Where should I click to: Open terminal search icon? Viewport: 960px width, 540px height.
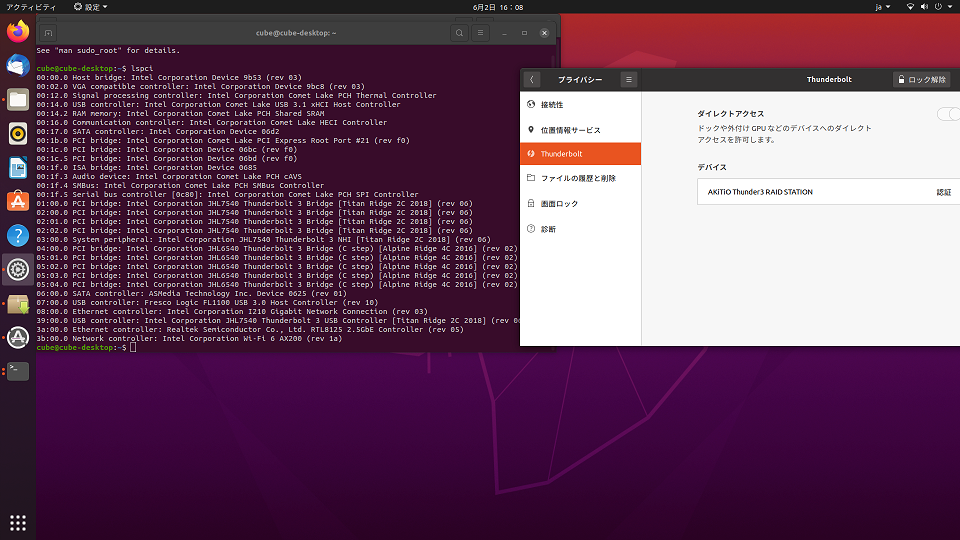tap(459, 33)
